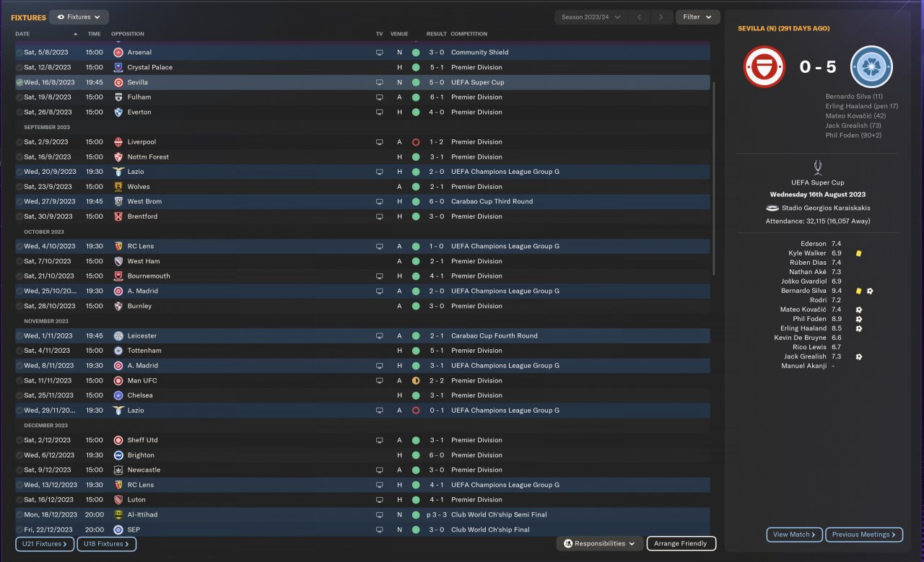Viewport: 924px width, 562px height.
Task: Click the large sky-blue home crest in match summary
Action: (872, 67)
